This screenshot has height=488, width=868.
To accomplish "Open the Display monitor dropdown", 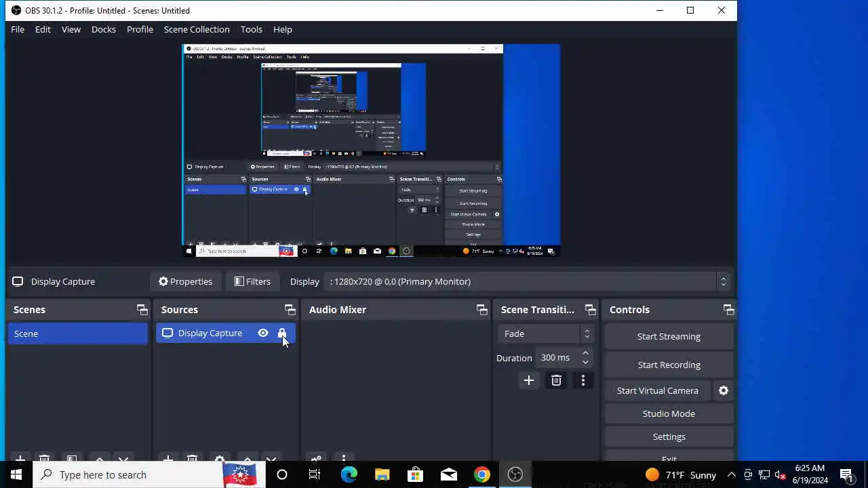I will point(528,281).
